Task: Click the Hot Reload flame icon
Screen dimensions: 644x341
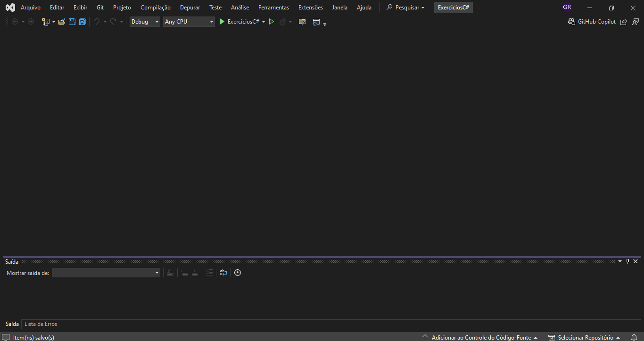Action: (282, 22)
